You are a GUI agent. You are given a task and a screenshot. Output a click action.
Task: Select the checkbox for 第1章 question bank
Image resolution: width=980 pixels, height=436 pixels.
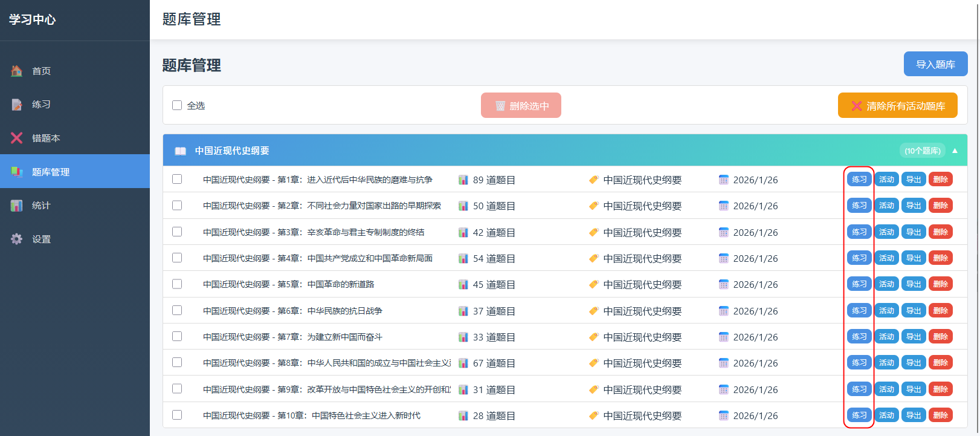(177, 179)
